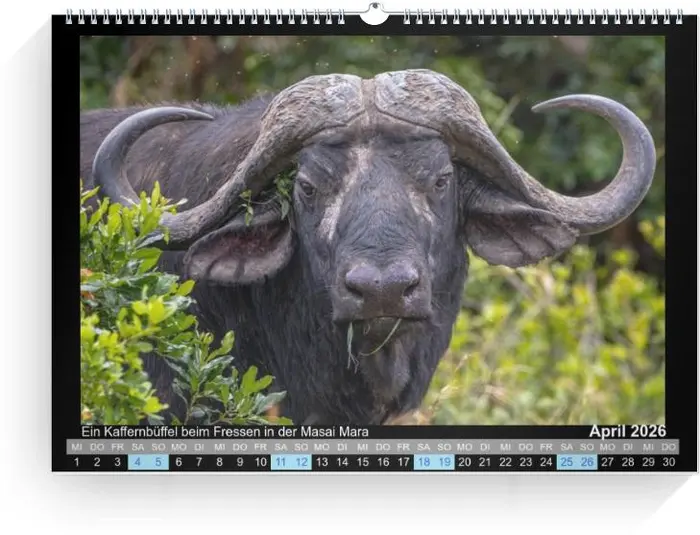Click the calendar's metal hanging hook

[x=373, y=14]
